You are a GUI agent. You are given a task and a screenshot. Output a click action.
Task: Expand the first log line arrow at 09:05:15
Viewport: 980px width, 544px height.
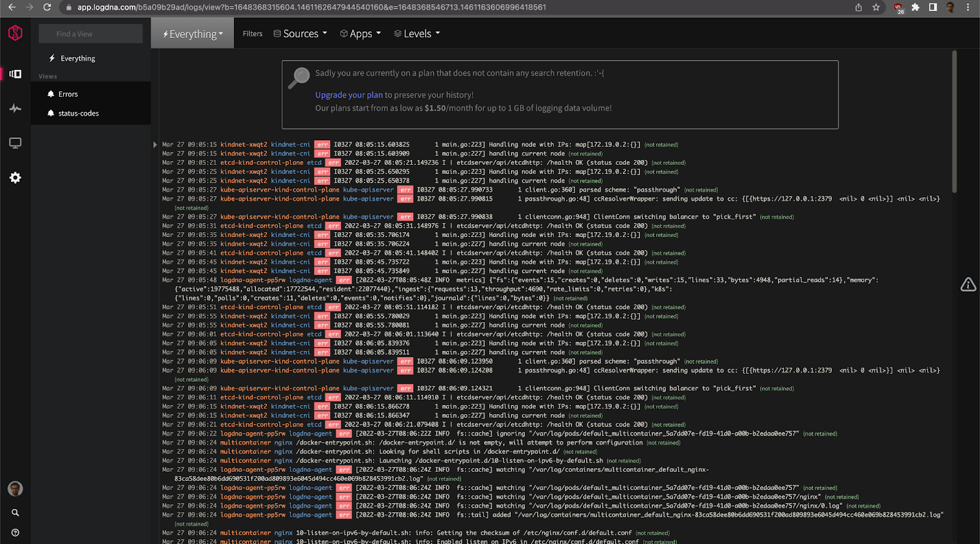pyautogui.click(x=155, y=145)
